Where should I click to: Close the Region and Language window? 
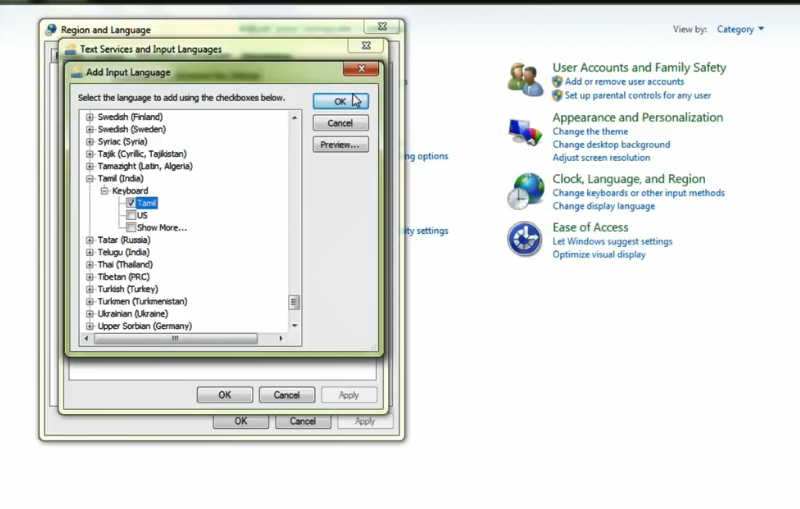click(x=382, y=26)
